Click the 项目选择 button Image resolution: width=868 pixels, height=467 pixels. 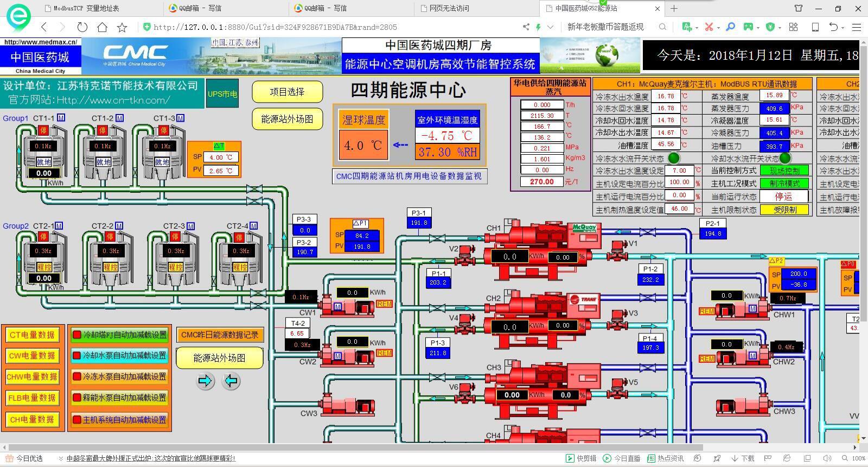(x=287, y=92)
